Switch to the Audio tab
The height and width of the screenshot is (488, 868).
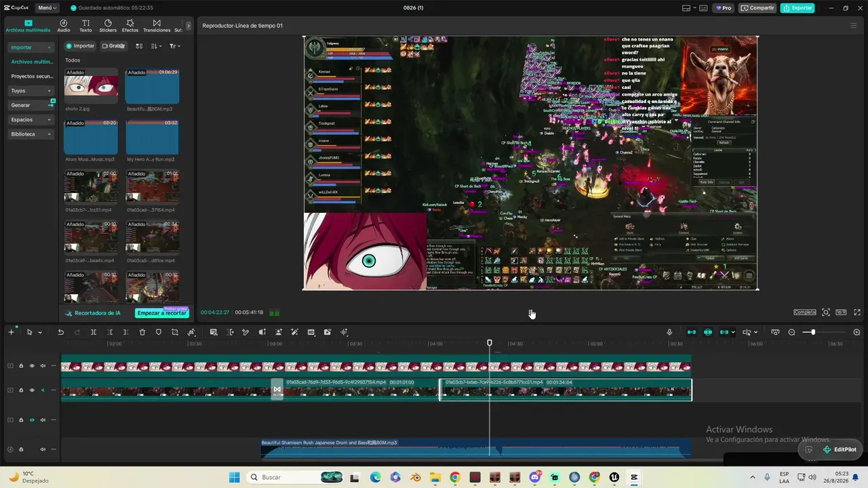[x=64, y=26]
